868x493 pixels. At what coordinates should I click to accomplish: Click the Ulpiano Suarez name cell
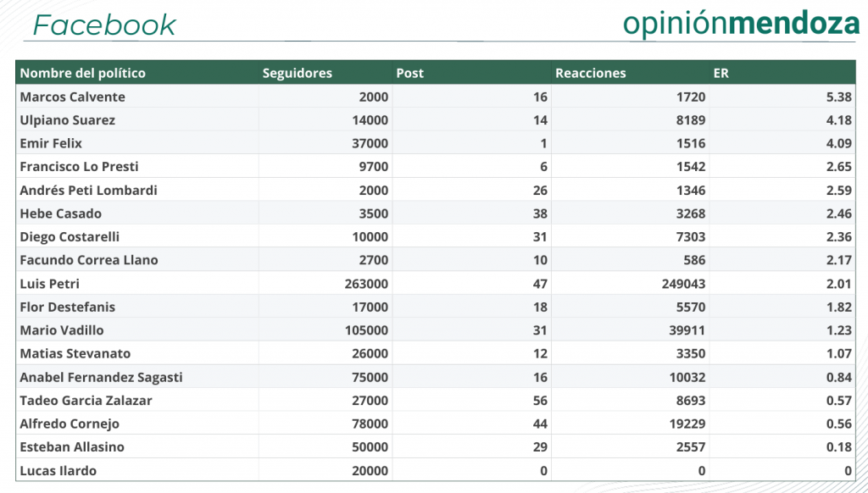(68, 120)
